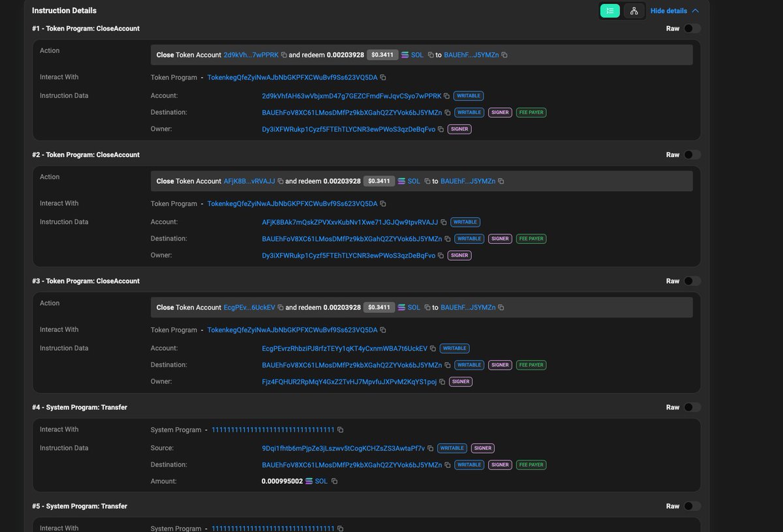Click the FEE PAYER badge in instruction #4

coord(531,465)
